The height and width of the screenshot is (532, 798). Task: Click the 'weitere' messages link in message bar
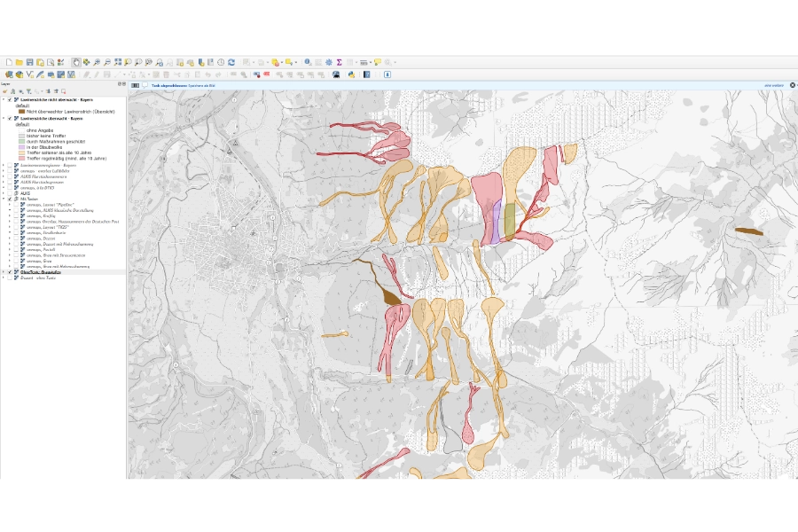coord(774,85)
